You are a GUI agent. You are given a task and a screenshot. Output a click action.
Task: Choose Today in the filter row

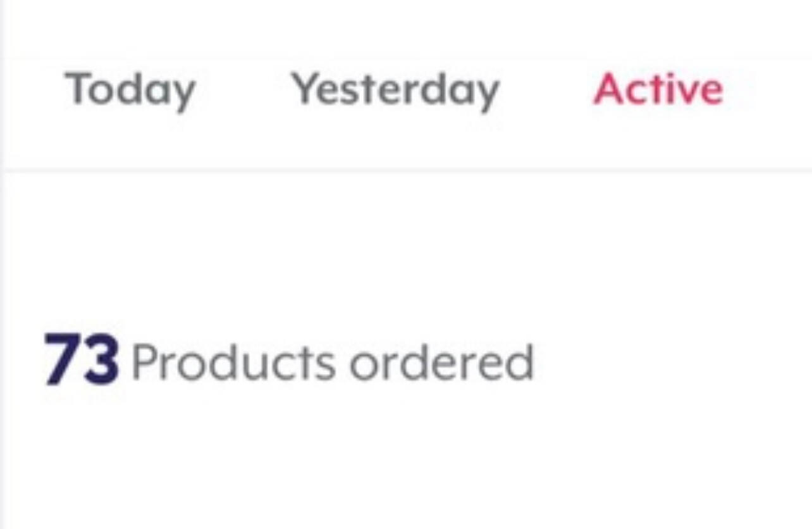(130, 90)
